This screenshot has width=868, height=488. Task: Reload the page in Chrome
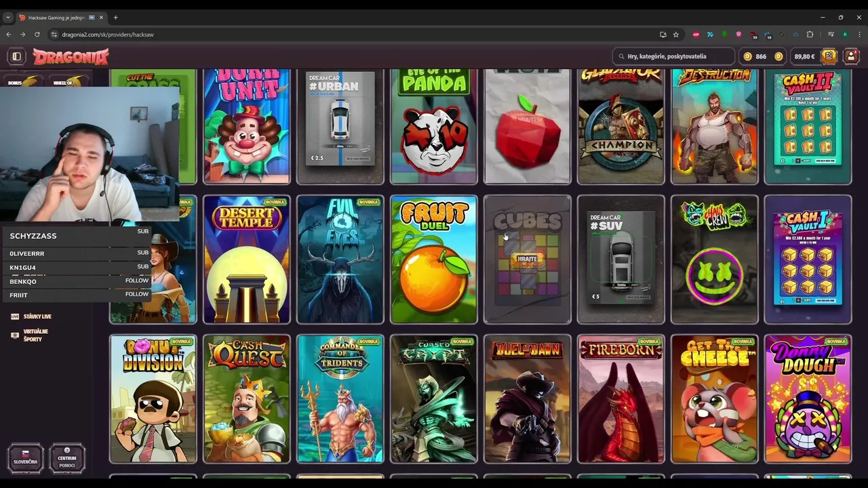point(37,35)
